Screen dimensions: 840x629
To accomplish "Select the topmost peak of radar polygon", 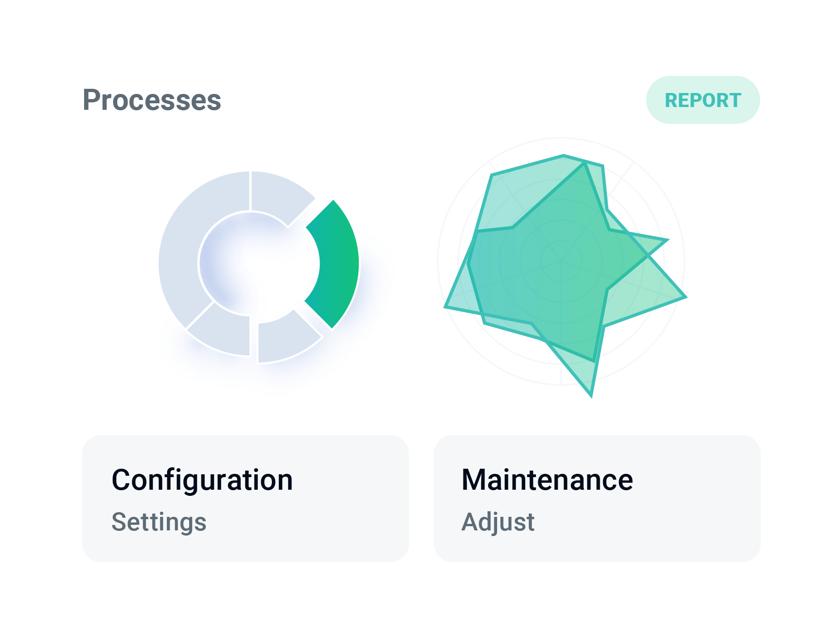I will point(564,155).
